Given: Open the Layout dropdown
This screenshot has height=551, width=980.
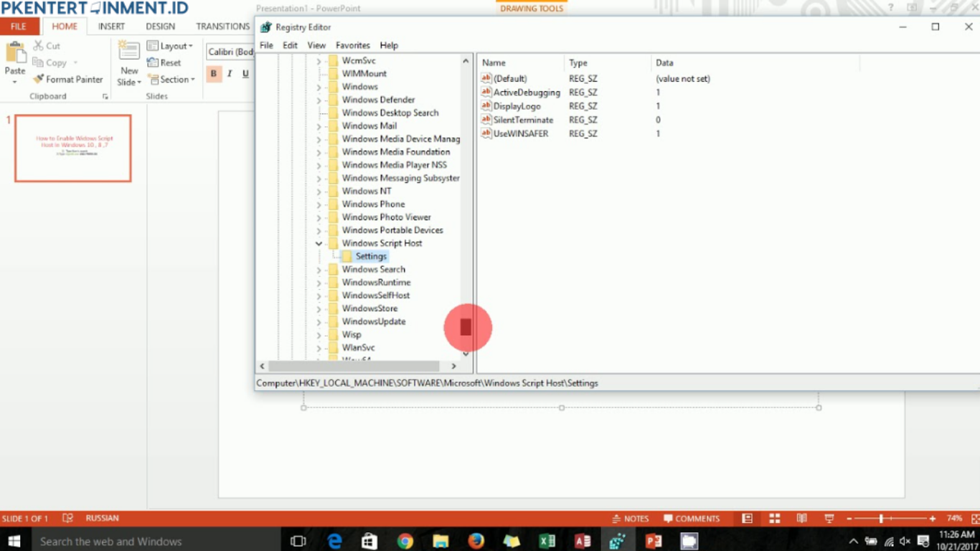Looking at the screenshot, I should point(171,45).
